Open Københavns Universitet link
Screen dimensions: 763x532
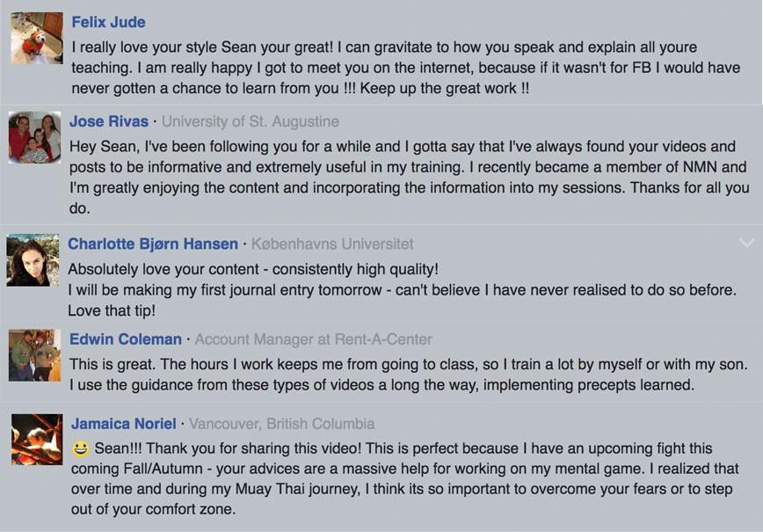332,244
